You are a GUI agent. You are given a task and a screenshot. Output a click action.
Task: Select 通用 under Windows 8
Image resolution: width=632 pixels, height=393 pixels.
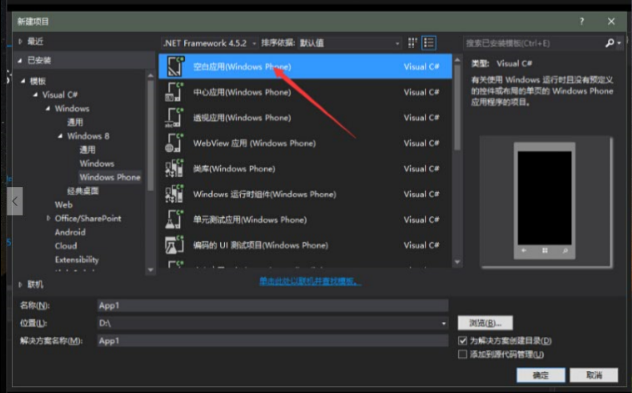click(87, 150)
